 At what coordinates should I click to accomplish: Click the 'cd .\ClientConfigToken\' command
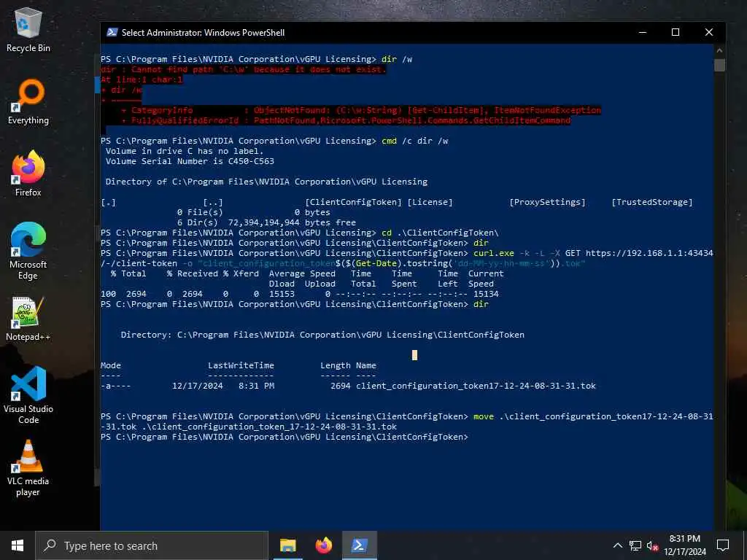440,233
